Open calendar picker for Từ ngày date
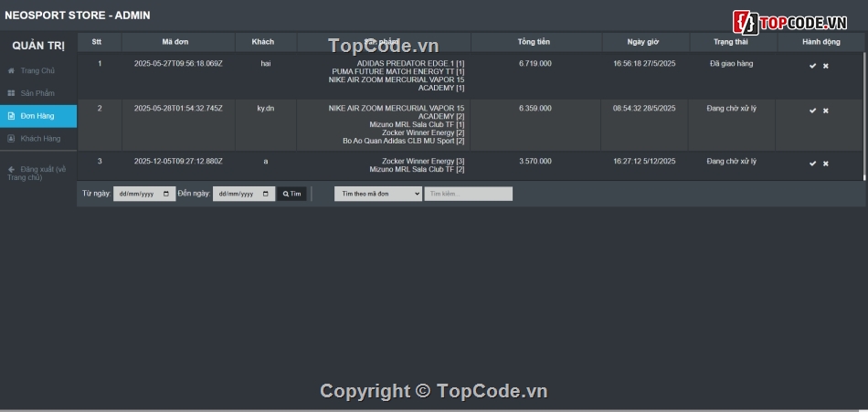The width and height of the screenshot is (868, 412). 166,194
